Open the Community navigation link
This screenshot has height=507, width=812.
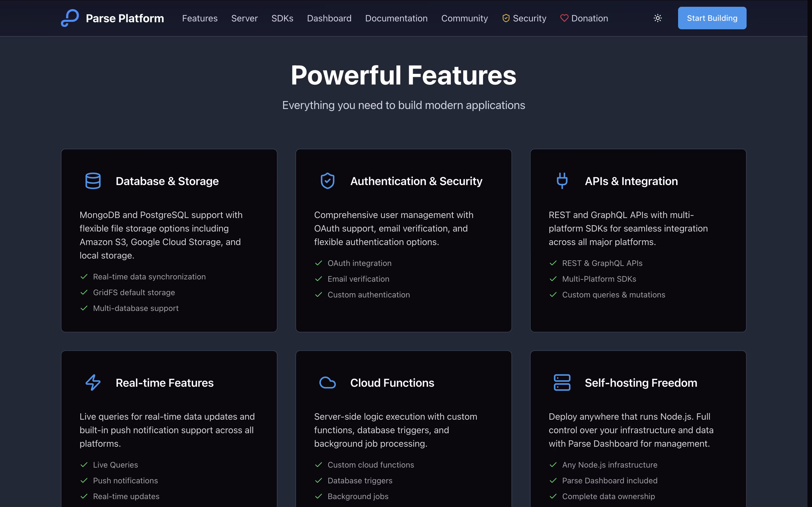(x=464, y=18)
